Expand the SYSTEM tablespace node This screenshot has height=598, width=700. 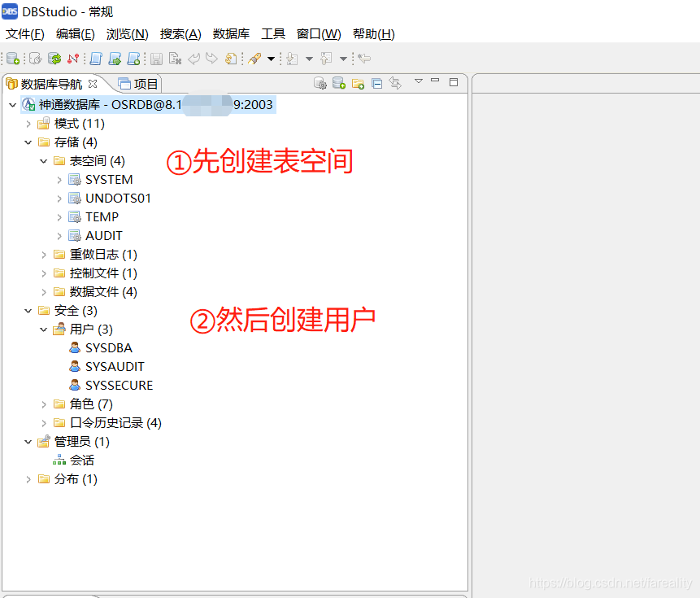tap(59, 180)
